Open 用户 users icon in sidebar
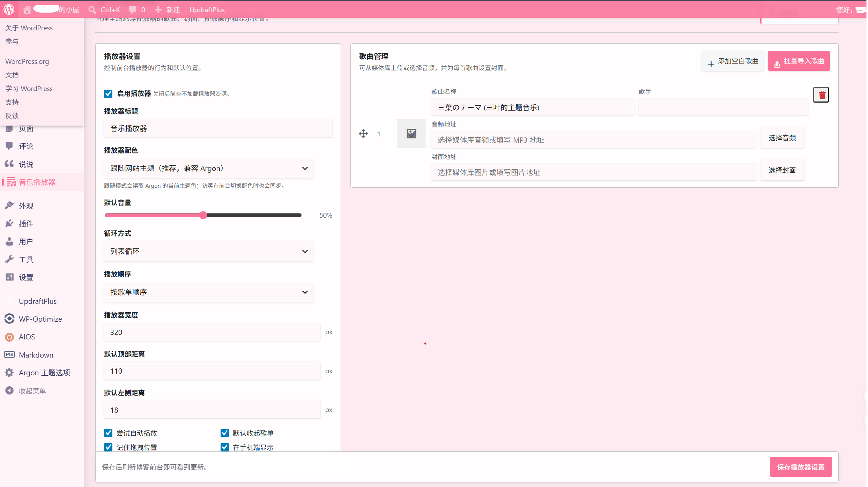868x487 pixels. (x=9, y=241)
